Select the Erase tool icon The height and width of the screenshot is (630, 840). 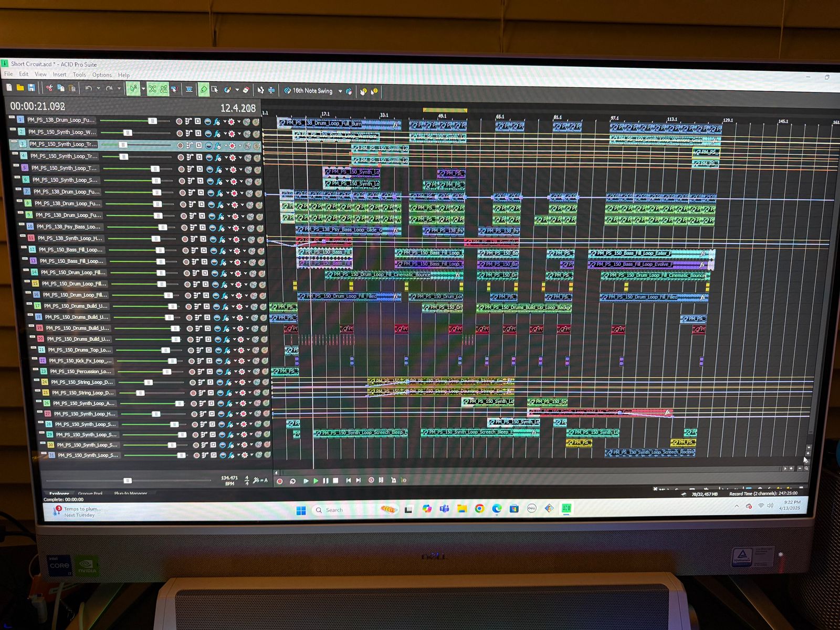[x=245, y=90]
